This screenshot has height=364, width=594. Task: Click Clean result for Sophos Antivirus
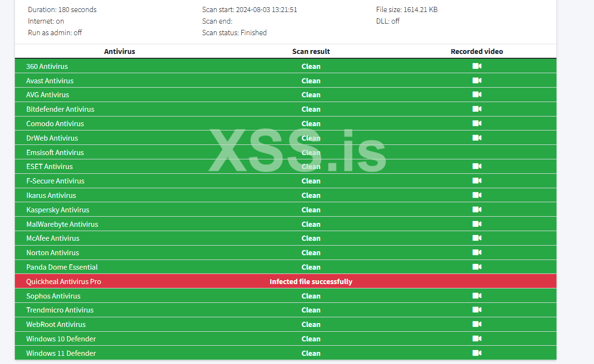click(311, 296)
